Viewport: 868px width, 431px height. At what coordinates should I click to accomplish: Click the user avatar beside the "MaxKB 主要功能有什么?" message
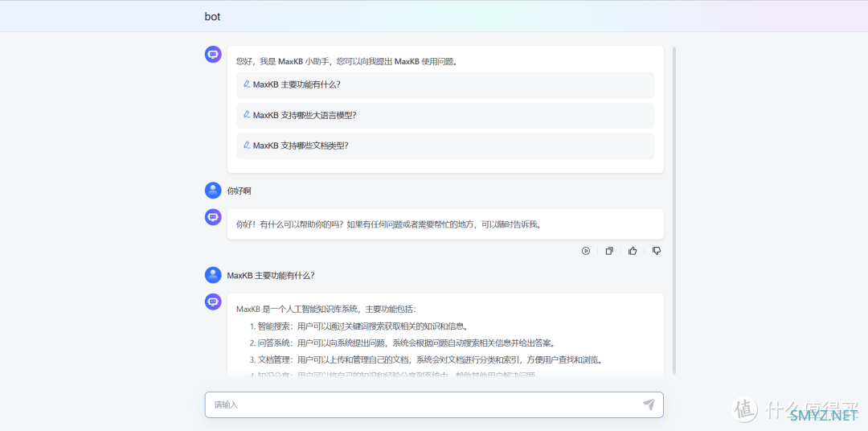[x=213, y=275]
